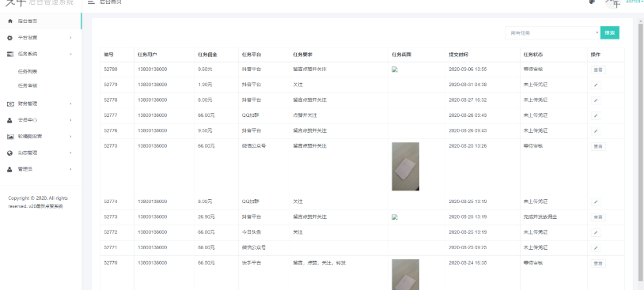Expand the 管理员 submenu chevron
This screenshot has height=290, width=644.
(70, 169)
